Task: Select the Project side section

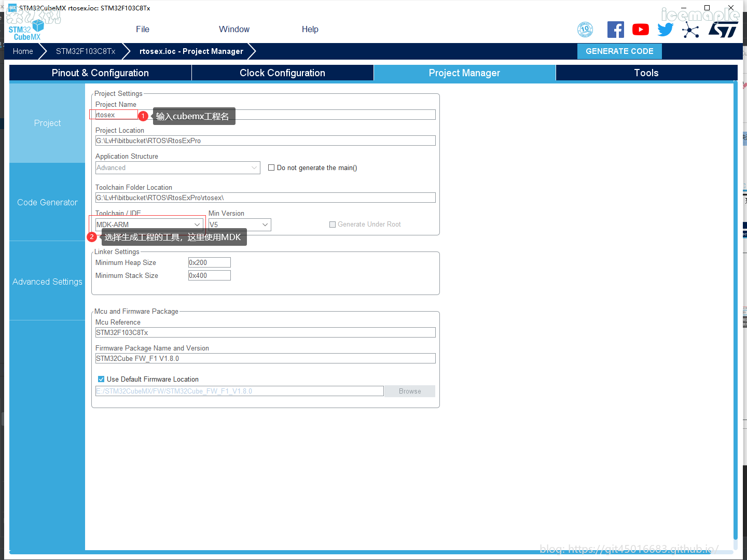Action: pyautogui.click(x=47, y=123)
